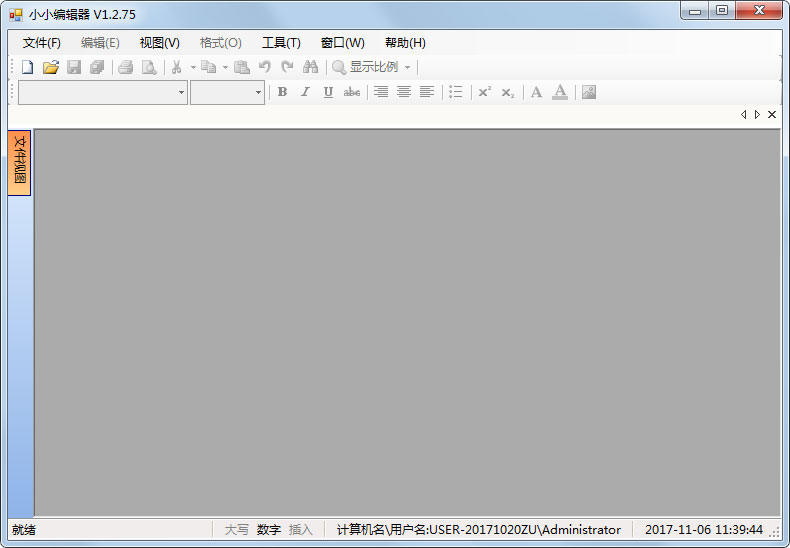Viewport: 790px width, 548px height.
Task: Click the Print icon
Action: 126,67
